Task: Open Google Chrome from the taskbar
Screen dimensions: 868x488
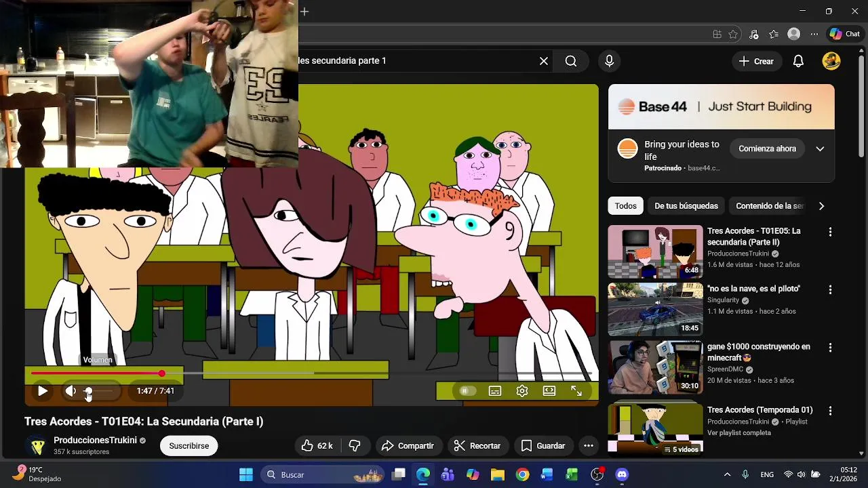Action: coord(522,474)
